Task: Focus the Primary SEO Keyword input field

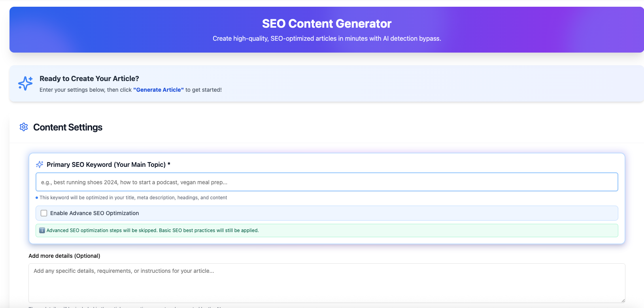Action: pos(327,182)
